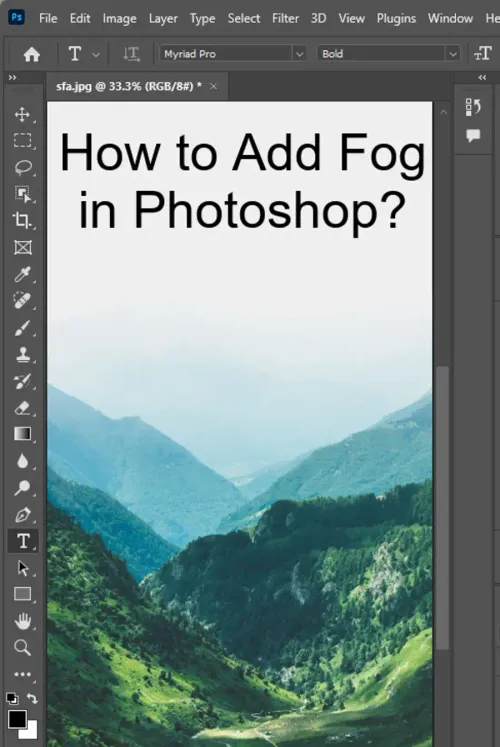Collapse the right panel dock arrows
The width and height of the screenshot is (500, 747).
click(x=482, y=78)
